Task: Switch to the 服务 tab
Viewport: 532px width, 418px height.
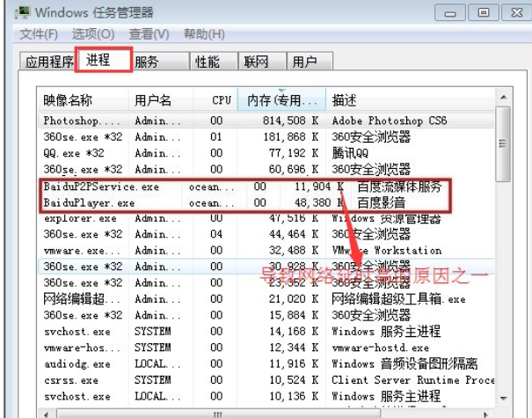Action: (x=161, y=62)
